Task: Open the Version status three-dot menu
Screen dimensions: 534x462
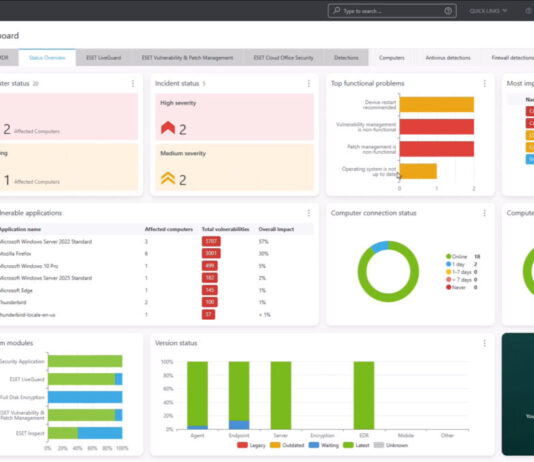Action: 484,343
